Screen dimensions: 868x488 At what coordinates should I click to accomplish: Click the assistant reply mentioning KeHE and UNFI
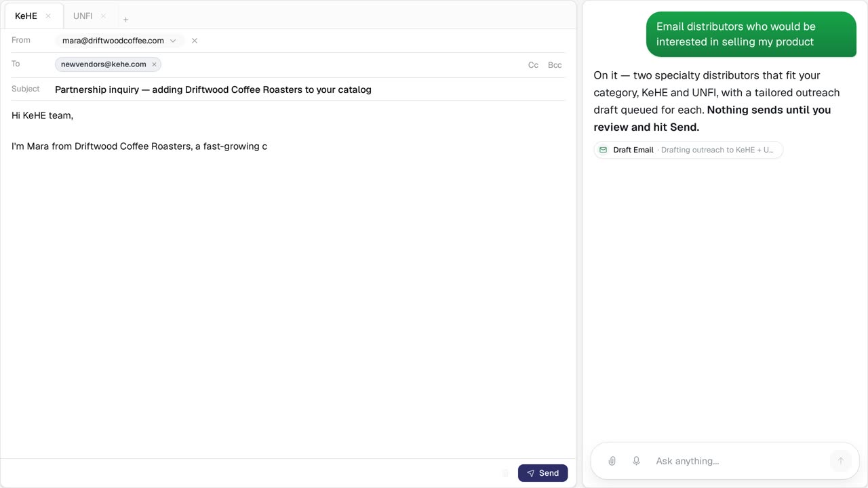coord(717,101)
